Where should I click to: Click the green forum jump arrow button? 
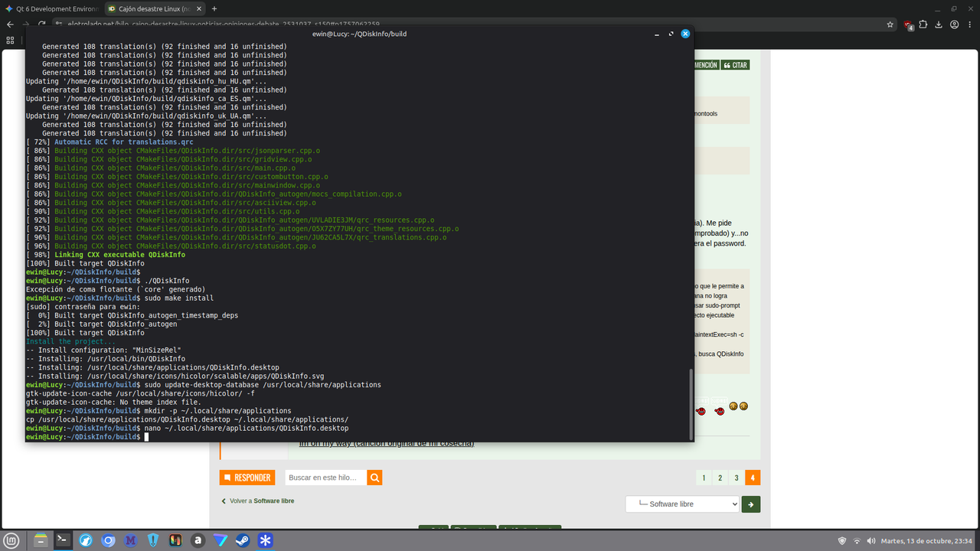tap(751, 504)
